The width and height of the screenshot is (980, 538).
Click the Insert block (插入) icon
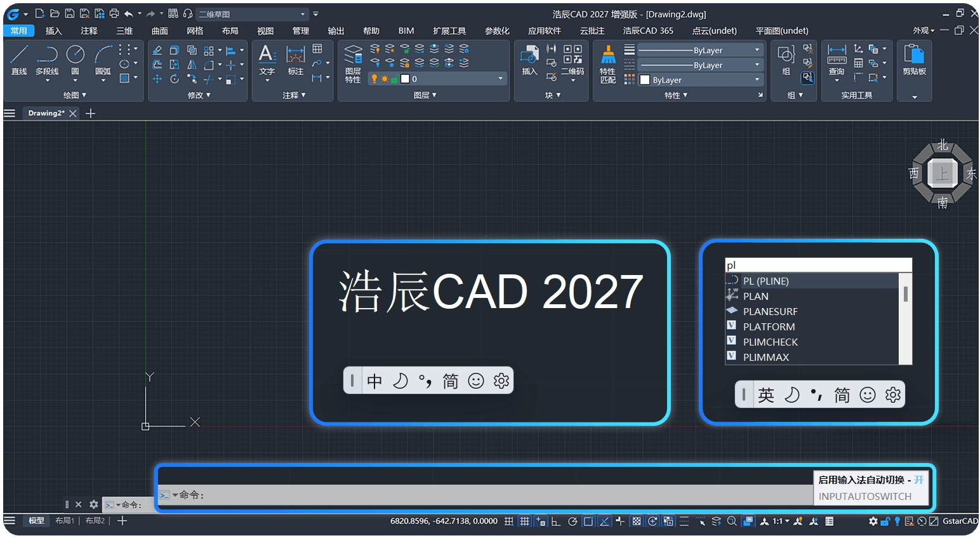click(x=529, y=60)
